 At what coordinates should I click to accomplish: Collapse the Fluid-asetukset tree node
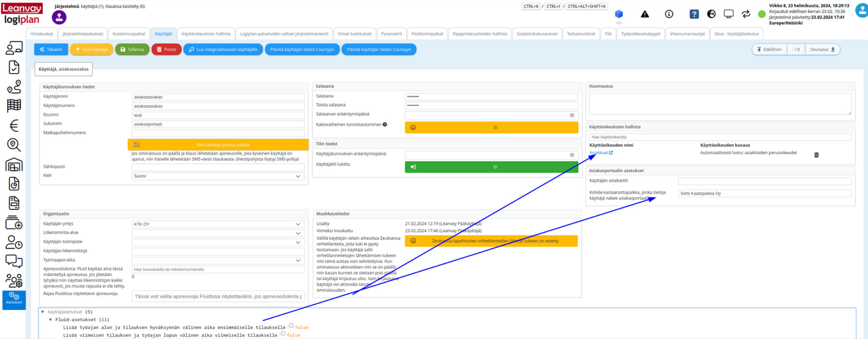51,320
